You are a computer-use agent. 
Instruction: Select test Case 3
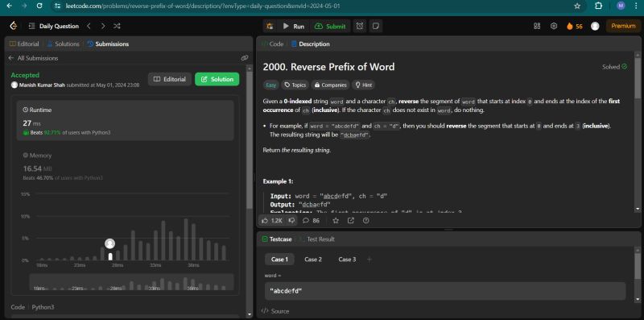tap(347, 260)
